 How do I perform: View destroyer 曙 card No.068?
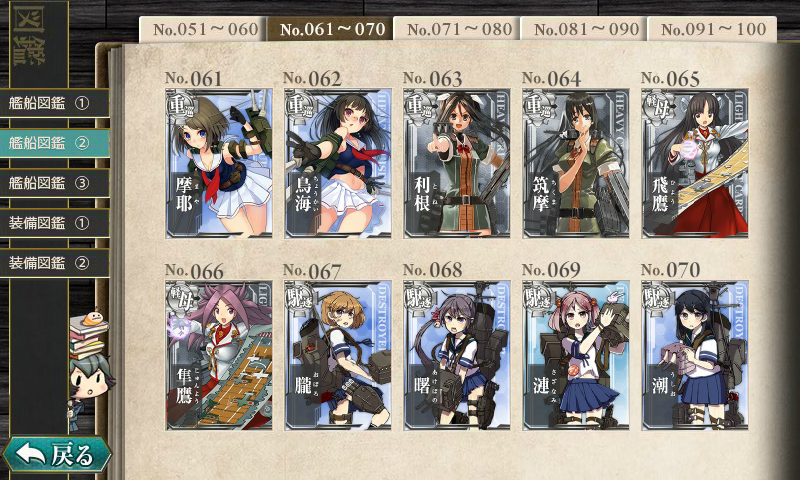point(457,355)
